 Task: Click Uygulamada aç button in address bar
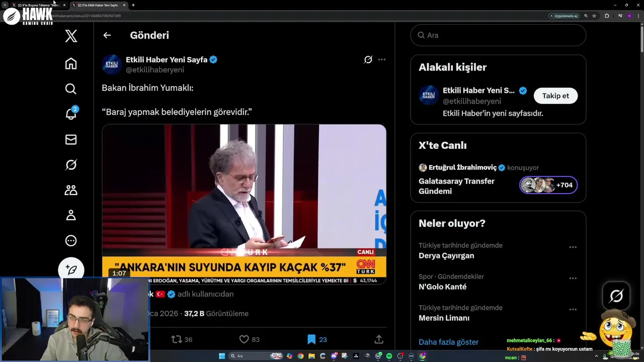coord(564,16)
